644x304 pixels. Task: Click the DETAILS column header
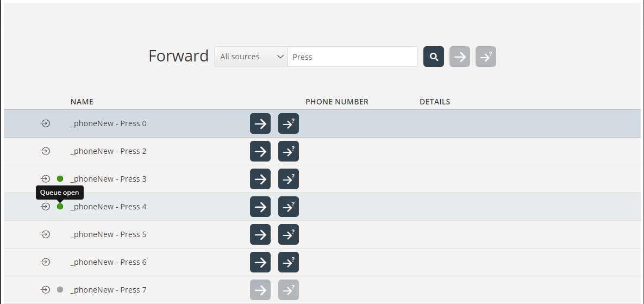click(x=435, y=102)
